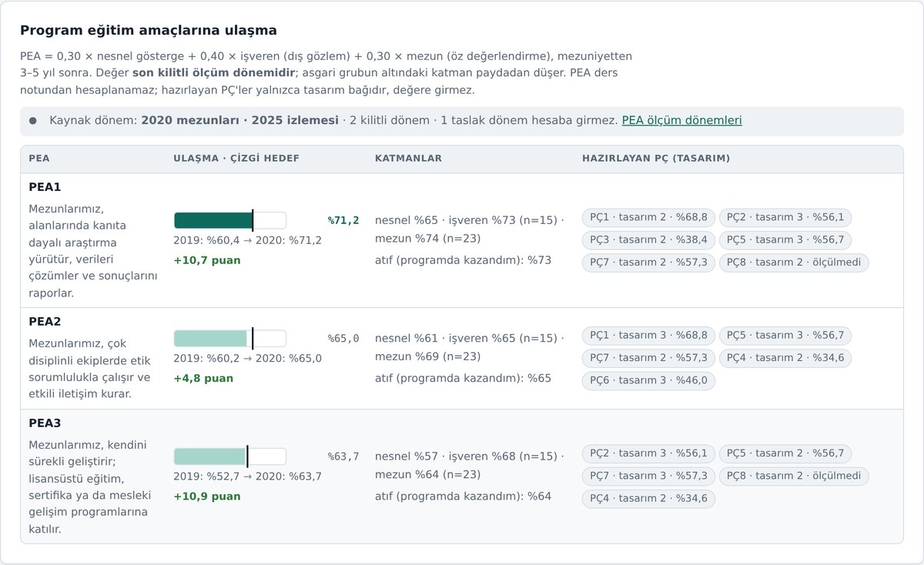Select chip "PÇ3 · tasarım 2 · %38,4"
924x565 pixels.
pos(648,240)
